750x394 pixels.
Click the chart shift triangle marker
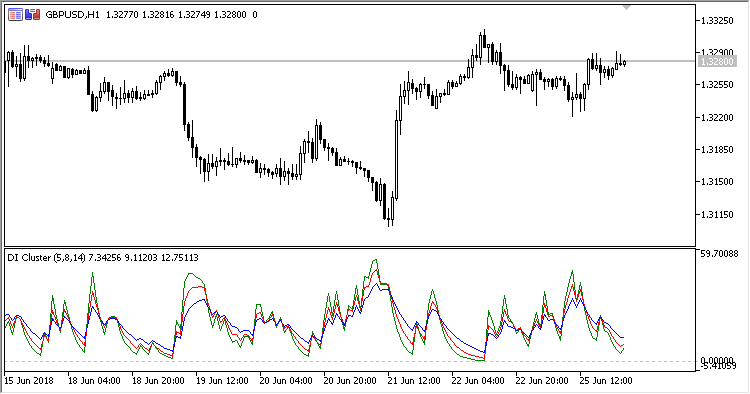click(626, 8)
